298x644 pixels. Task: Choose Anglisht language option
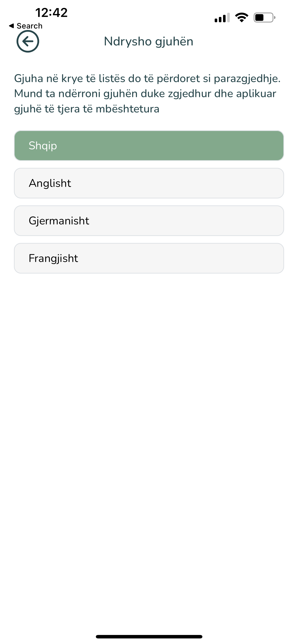pos(149,183)
